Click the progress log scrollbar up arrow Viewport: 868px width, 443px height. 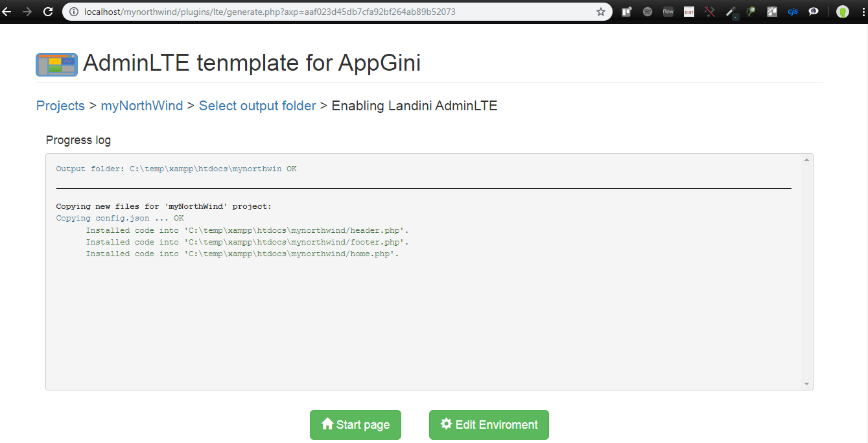(807, 160)
